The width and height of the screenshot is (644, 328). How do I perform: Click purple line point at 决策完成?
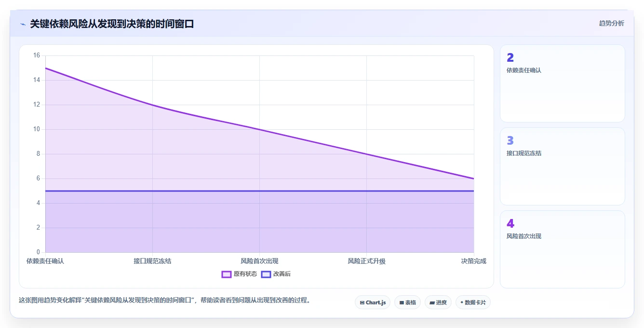pos(474,178)
